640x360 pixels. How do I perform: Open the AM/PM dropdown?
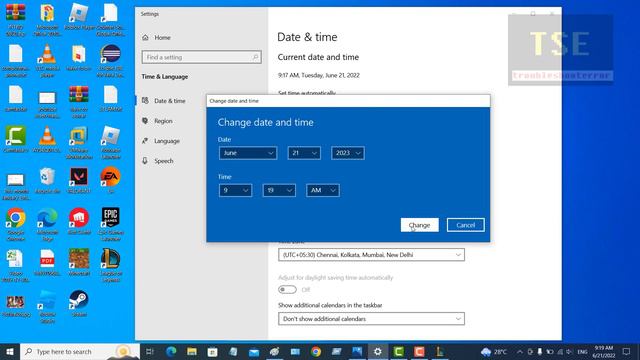(x=323, y=190)
